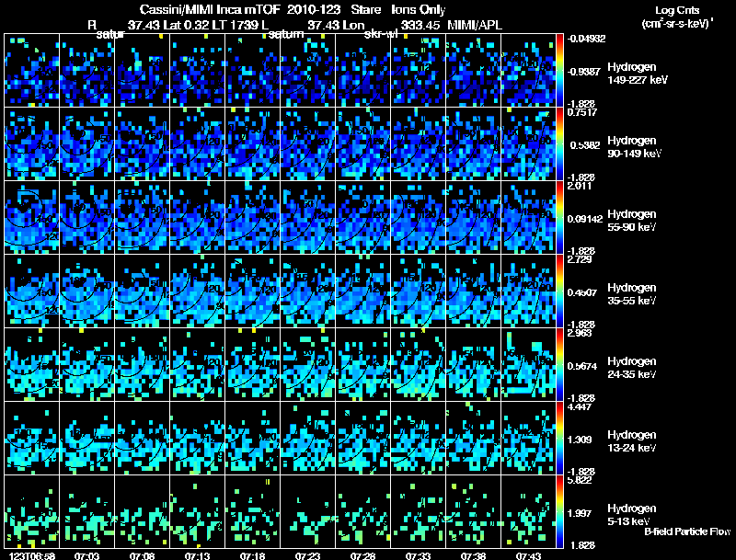Select the 24-35 keV panel at 07:43
Viewport: 736px width, 560px height.
click(528, 364)
